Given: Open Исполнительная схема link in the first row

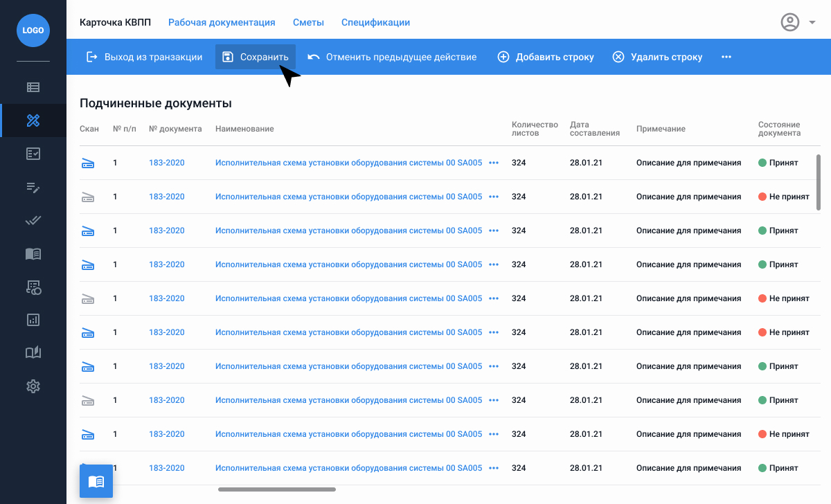Looking at the screenshot, I should [x=348, y=163].
